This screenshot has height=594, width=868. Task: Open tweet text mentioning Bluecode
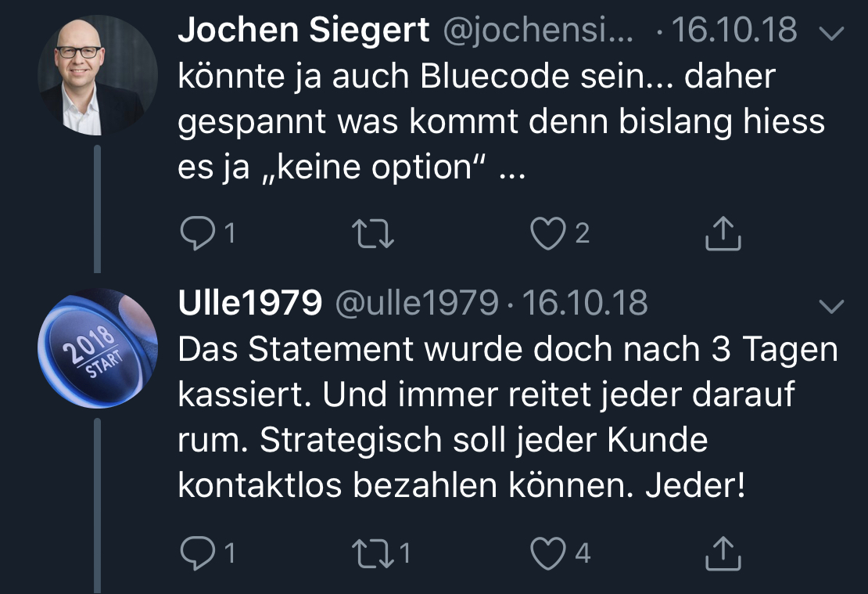coord(501,121)
